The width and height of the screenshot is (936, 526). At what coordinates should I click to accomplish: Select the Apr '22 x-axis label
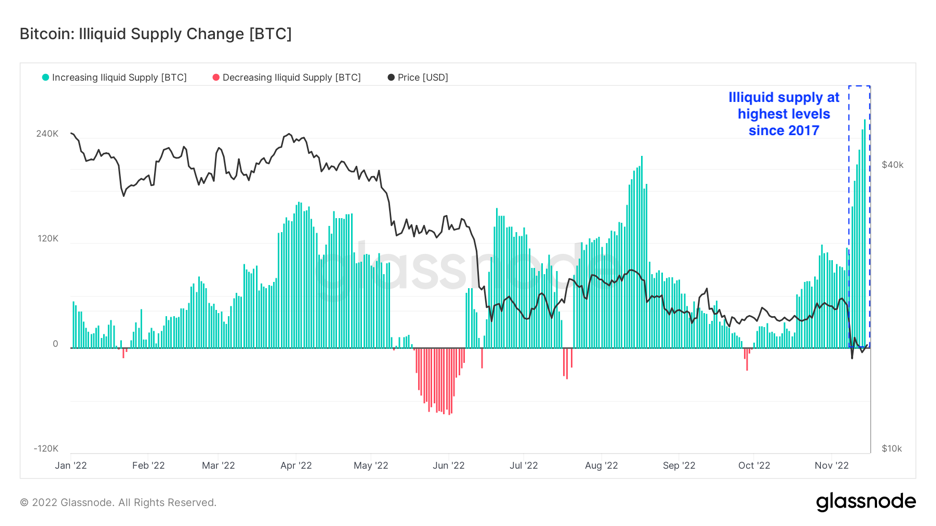pyautogui.click(x=295, y=465)
